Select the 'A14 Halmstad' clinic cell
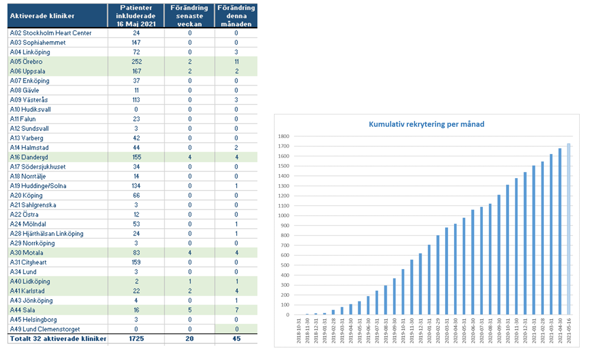 click(x=58, y=147)
